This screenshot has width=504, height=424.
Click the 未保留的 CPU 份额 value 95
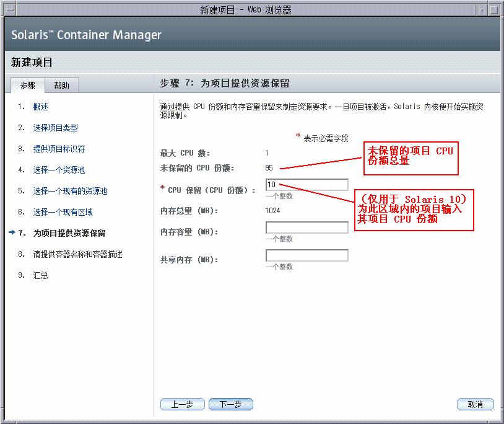pos(269,168)
